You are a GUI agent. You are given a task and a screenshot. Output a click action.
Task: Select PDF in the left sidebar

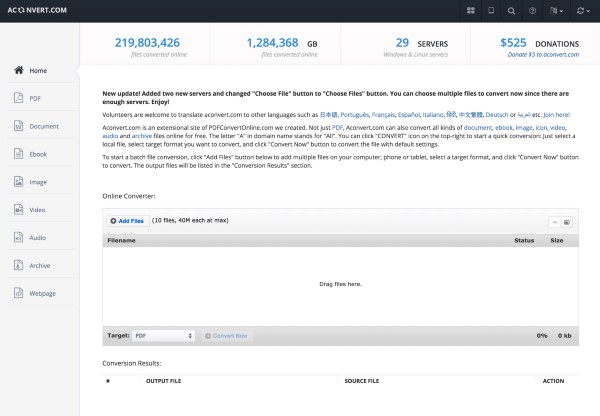click(34, 98)
